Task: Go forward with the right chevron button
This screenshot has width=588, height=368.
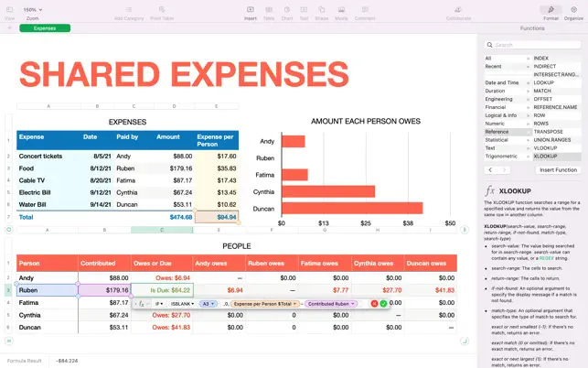Action: (x=504, y=170)
